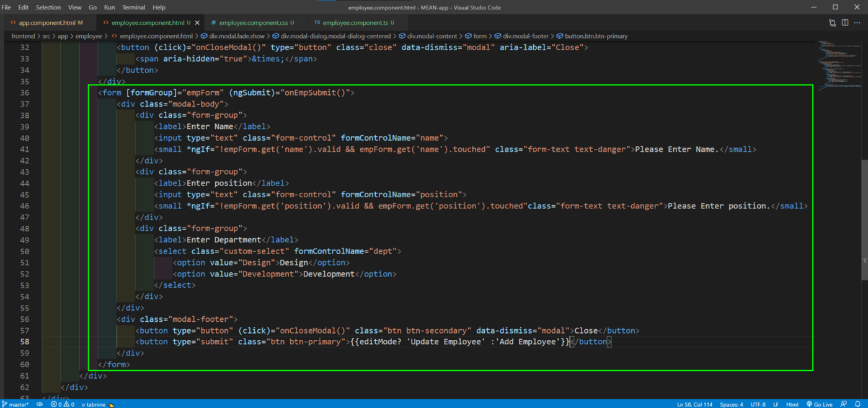
Task: Click the "Enter Department" label text
Action: pos(224,239)
